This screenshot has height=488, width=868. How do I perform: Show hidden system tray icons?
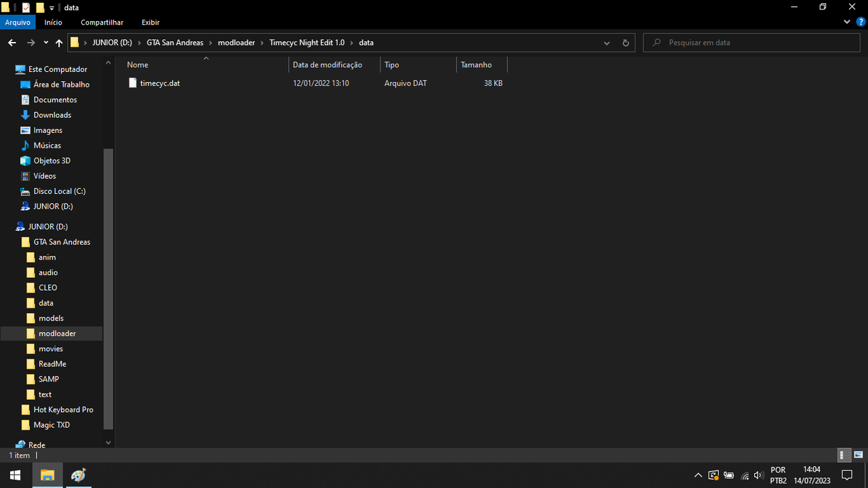click(x=698, y=475)
